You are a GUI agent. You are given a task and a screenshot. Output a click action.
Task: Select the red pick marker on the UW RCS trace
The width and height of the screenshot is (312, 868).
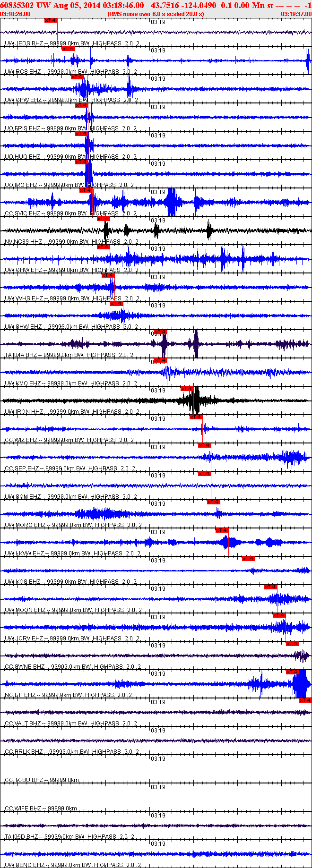(x=69, y=49)
